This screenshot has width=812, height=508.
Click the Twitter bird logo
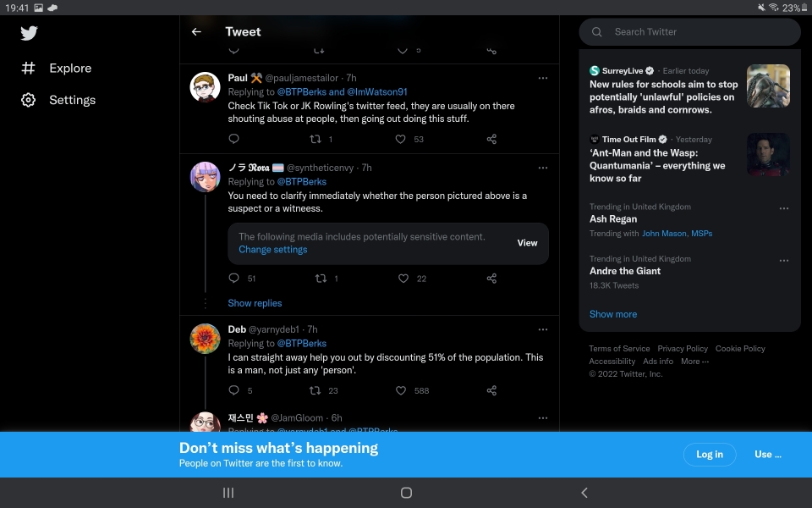pyautogui.click(x=29, y=33)
